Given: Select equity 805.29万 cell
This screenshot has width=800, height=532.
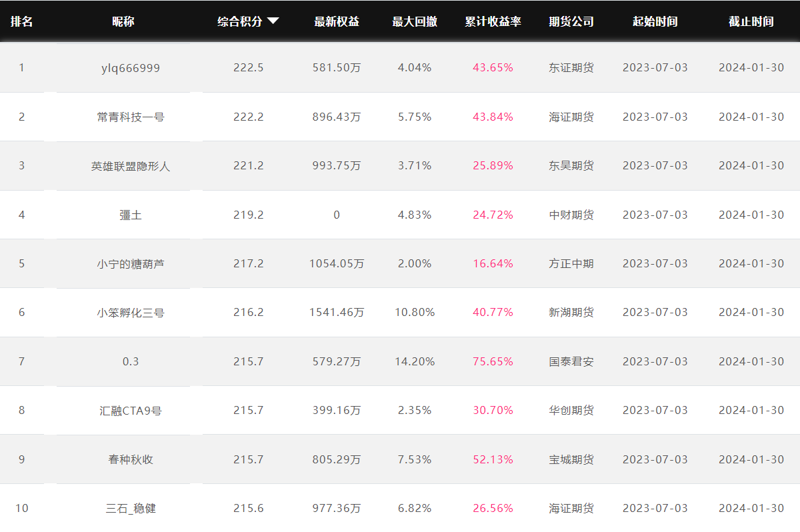Looking at the screenshot, I should tap(337, 459).
